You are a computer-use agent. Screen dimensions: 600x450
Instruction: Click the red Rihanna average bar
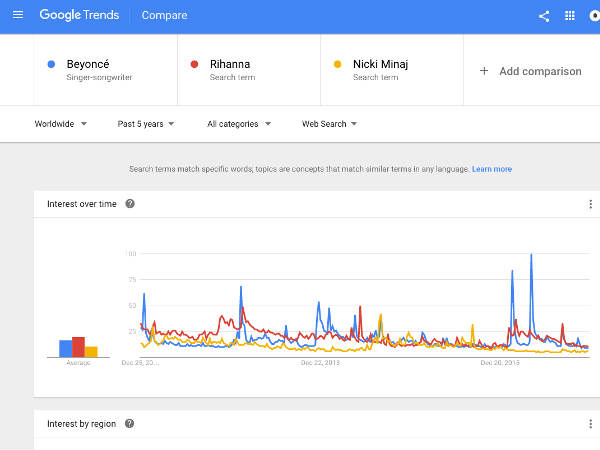(78, 347)
